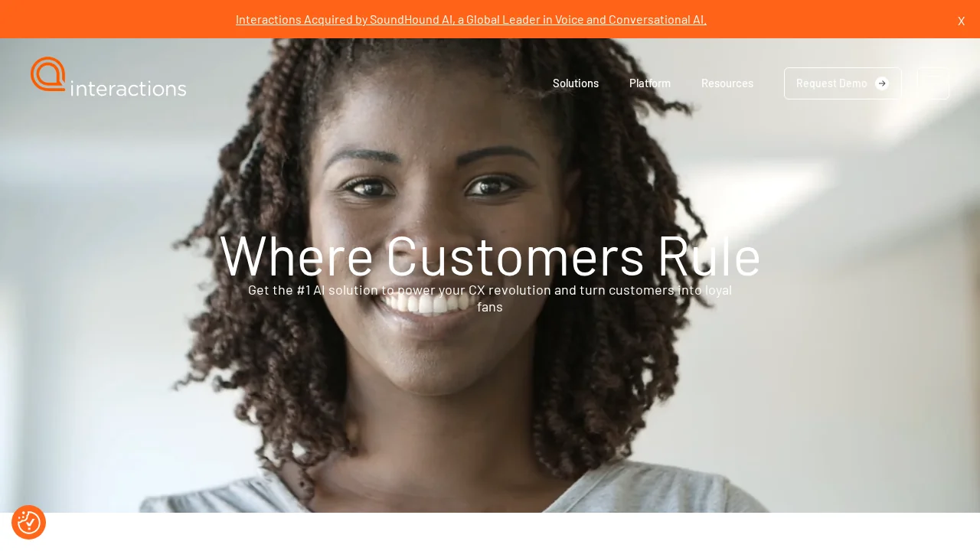Expand the Platform navigation menu
The height and width of the screenshot is (551, 980).
650,83
